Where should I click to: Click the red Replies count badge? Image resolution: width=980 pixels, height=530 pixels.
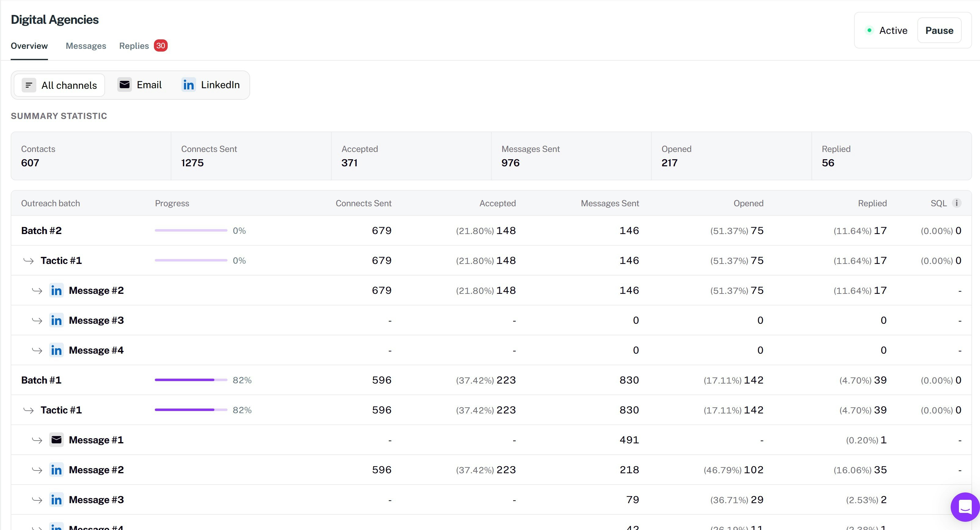tap(161, 46)
